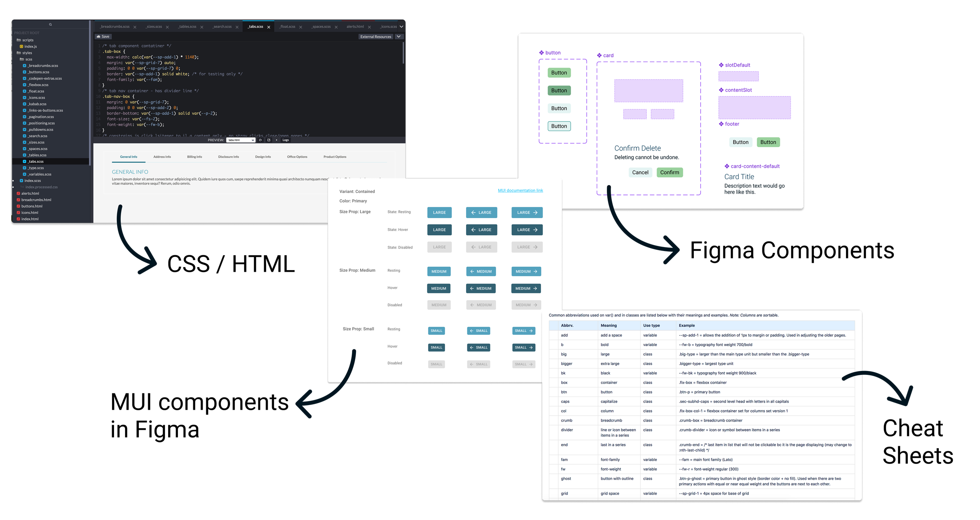Click the Logs button in preview bar
The height and width of the screenshot is (520, 980).
pos(285,140)
